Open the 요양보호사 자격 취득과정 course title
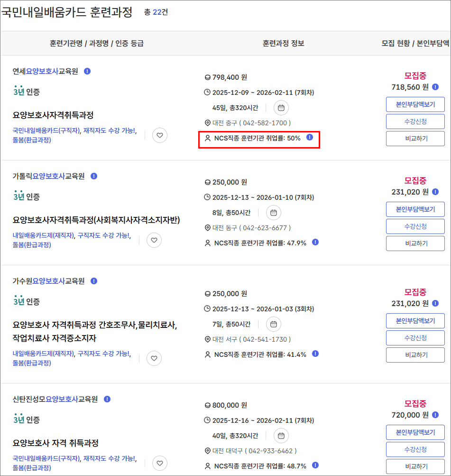The height and width of the screenshot is (476, 451). click(x=55, y=443)
